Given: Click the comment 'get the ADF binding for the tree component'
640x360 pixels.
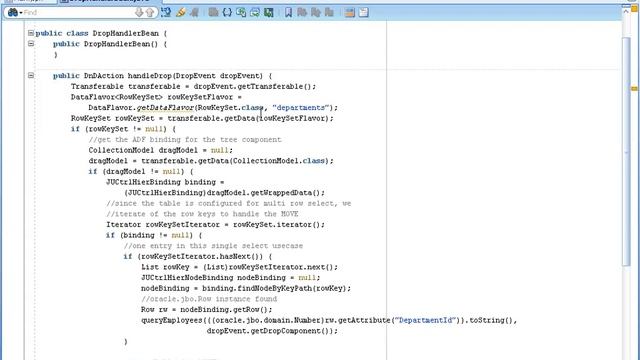Looking at the screenshot, I should click(185, 140).
